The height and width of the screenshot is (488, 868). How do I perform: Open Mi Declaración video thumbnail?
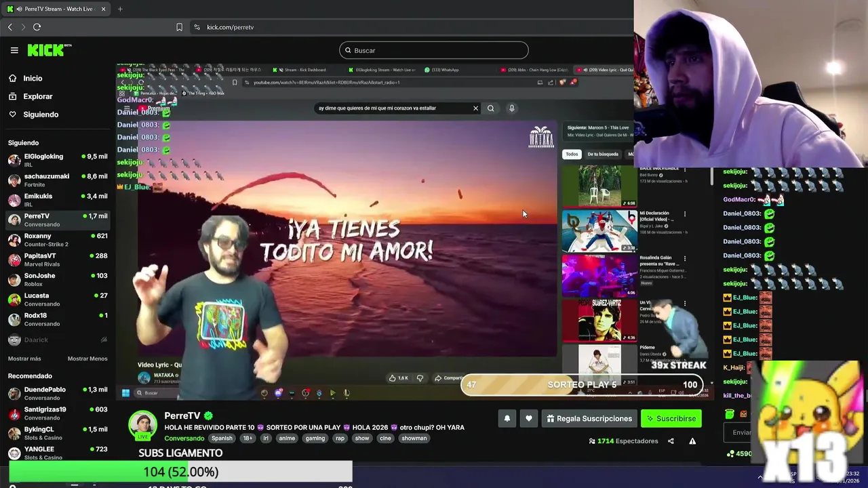(x=599, y=230)
